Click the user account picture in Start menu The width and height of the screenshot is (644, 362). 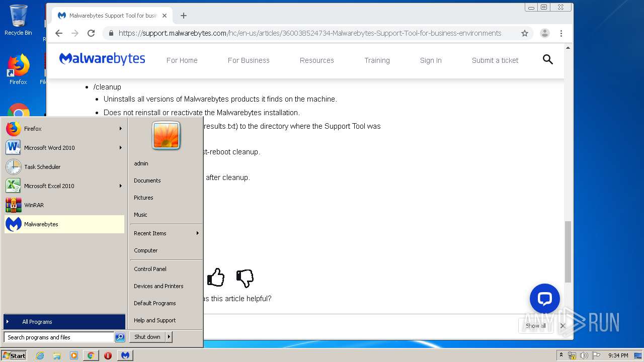point(166,136)
